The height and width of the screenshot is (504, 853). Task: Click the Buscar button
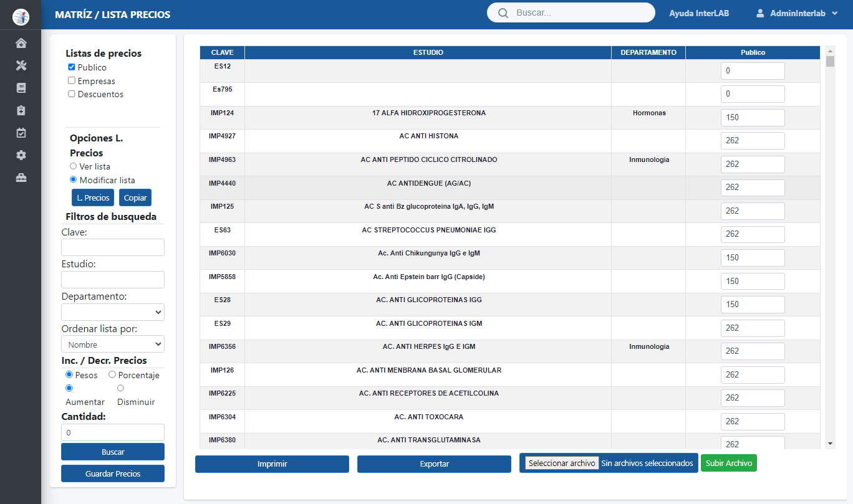[113, 452]
